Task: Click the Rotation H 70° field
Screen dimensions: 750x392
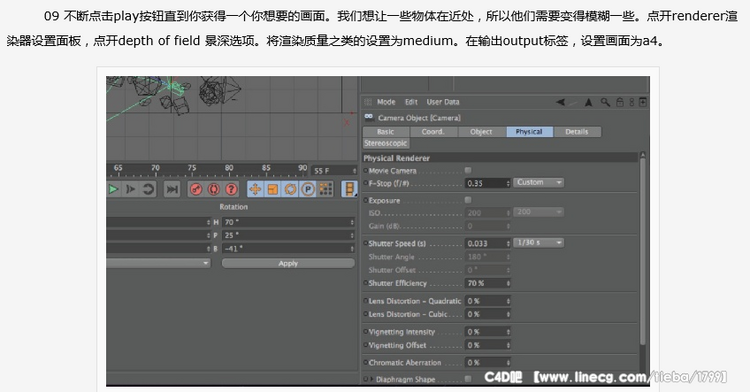Action: click(x=288, y=222)
